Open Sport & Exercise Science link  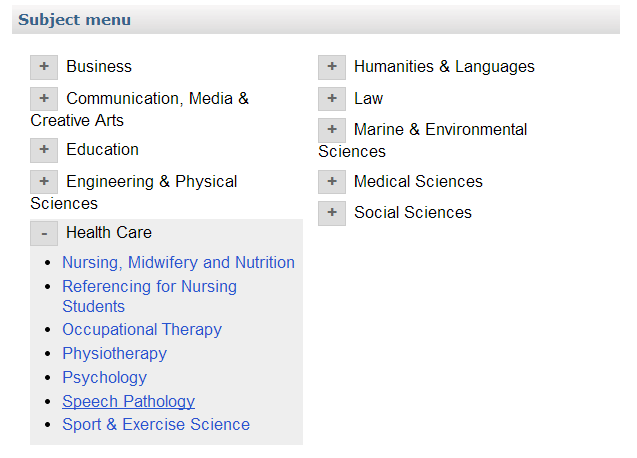tap(156, 425)
